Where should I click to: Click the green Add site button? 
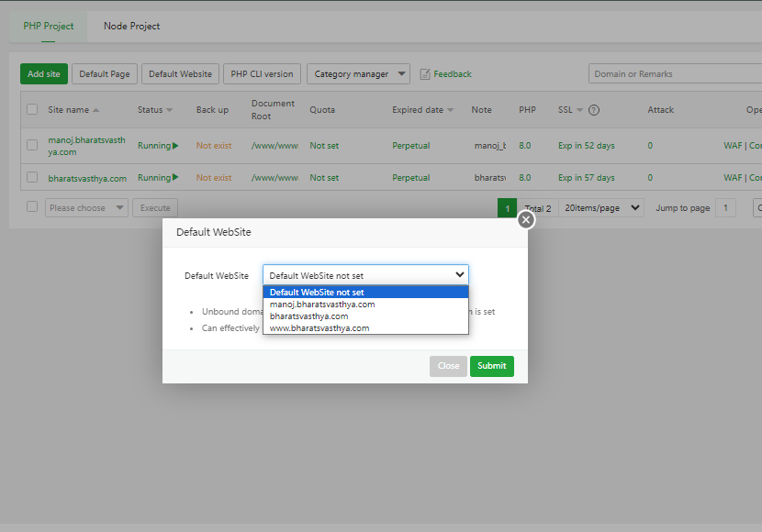[x=44, y=74]
